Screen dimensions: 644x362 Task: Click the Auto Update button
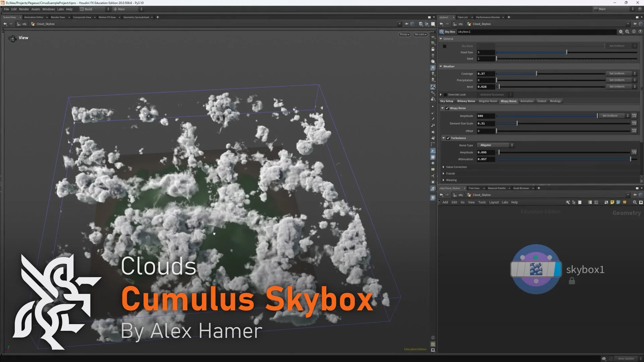point(626,358)
